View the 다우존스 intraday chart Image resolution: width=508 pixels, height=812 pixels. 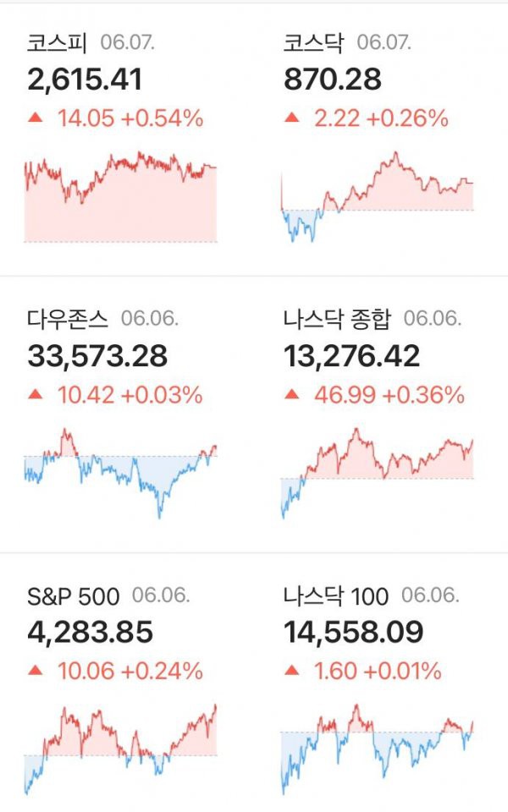coord(120,474)
